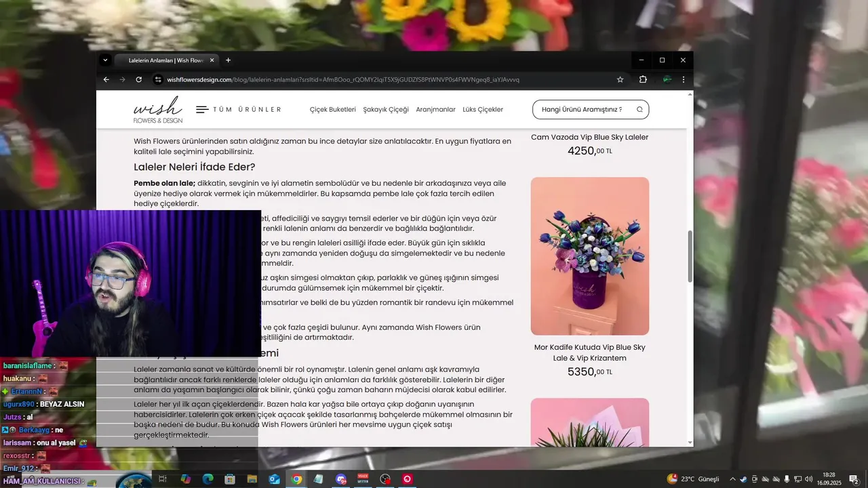868x488 pixels.
Task: Open Çiçek Buketleri menu item
Action: coord(332,109)
